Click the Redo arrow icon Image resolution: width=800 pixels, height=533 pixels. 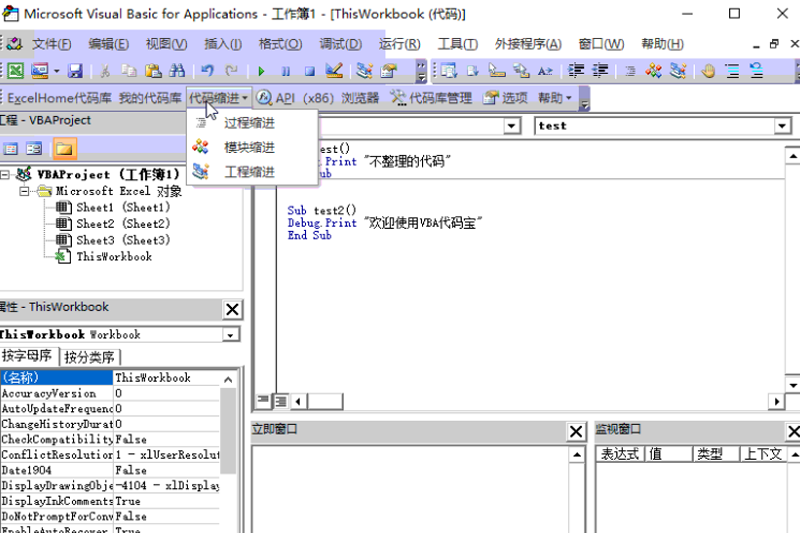(x=232, y=70)
